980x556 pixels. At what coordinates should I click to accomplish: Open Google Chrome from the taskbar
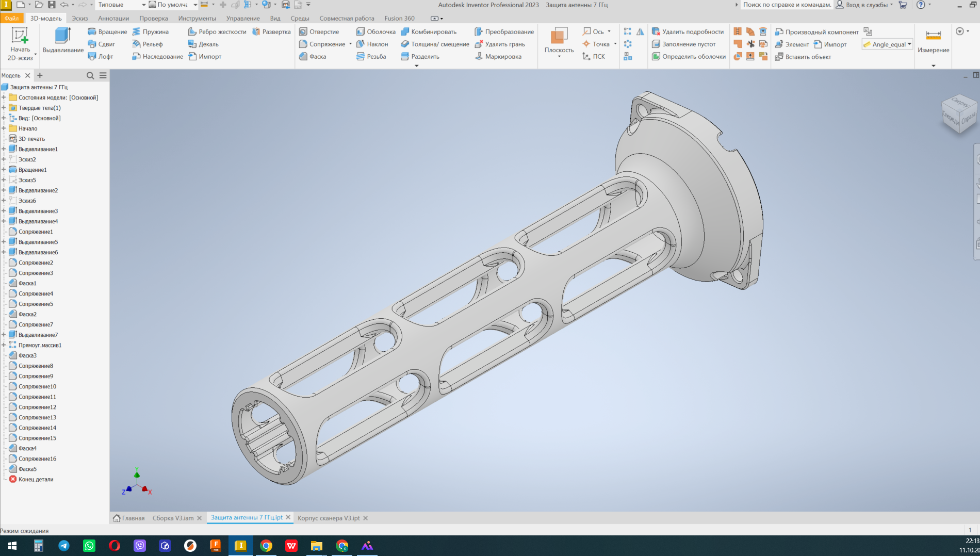click(266, 546)
